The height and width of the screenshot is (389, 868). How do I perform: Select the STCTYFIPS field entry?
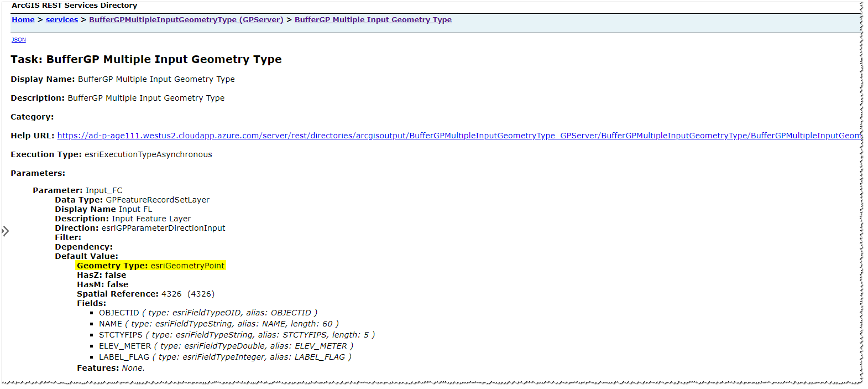(237, 335)
